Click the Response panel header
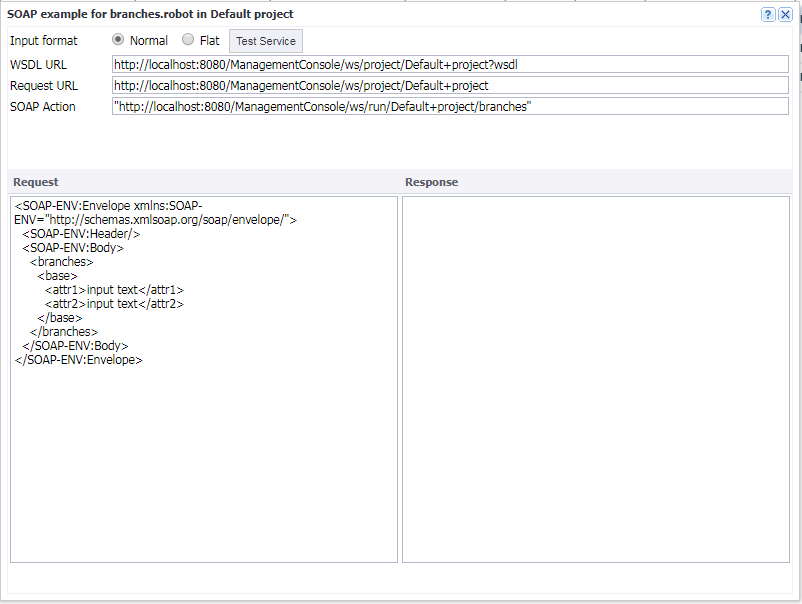Image resolution: width=802 pixels, height=604 pixels. click(431, 182)
